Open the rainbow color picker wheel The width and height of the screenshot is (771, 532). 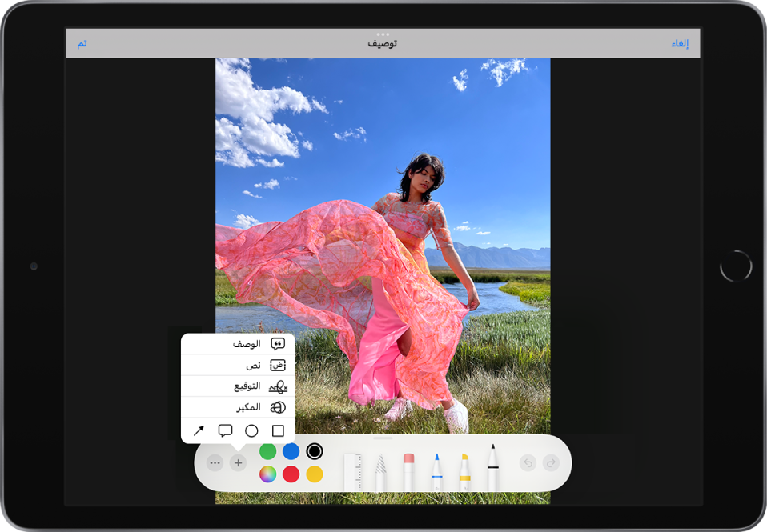click(267, 474)
